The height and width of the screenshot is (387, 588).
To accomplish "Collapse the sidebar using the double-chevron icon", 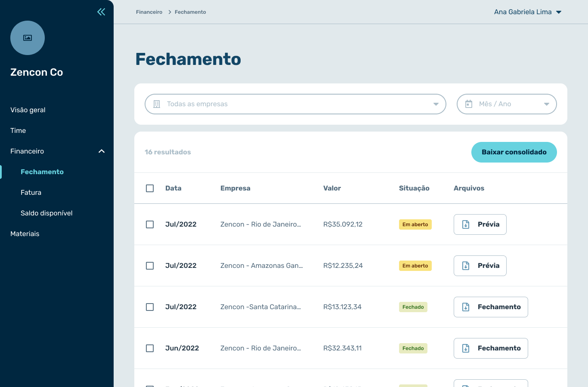I will (x=101, y=12).
